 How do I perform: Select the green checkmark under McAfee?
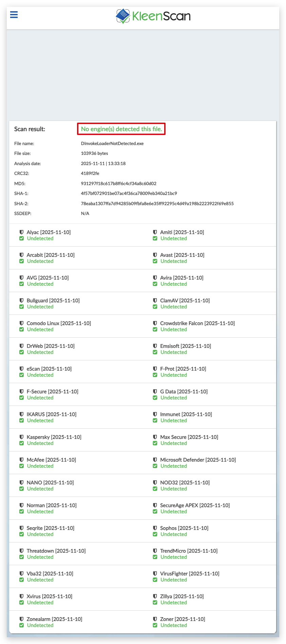pos(21,466)
